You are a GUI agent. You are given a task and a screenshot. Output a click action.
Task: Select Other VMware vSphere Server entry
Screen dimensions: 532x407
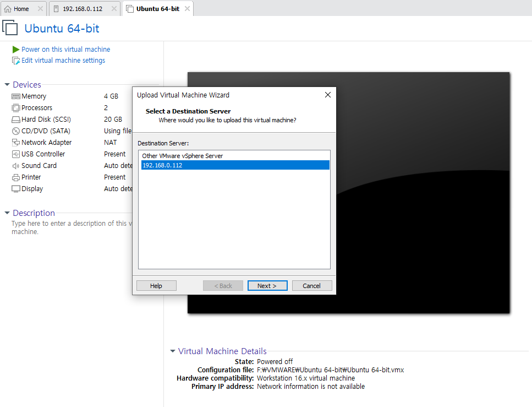coord(235,156)
